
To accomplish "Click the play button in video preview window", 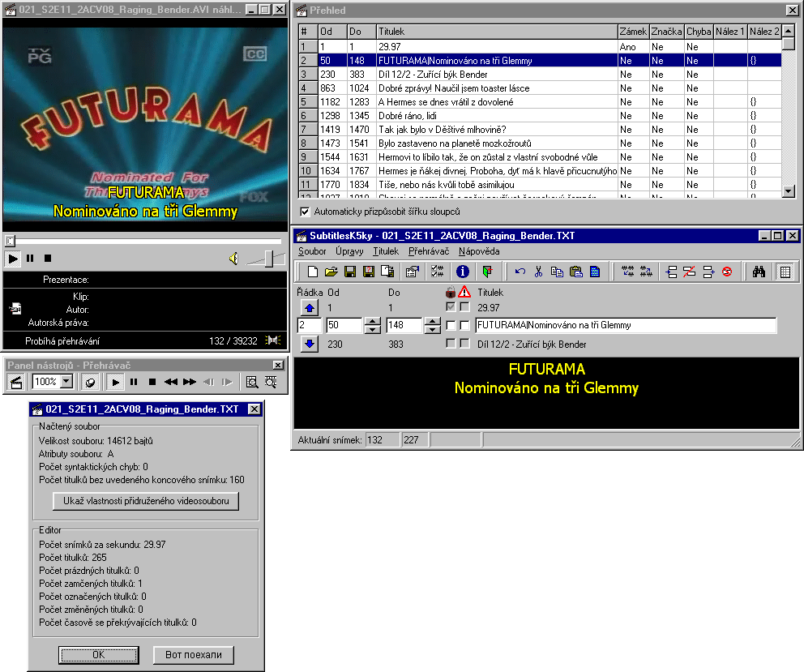I will click(x=13, y=259).
